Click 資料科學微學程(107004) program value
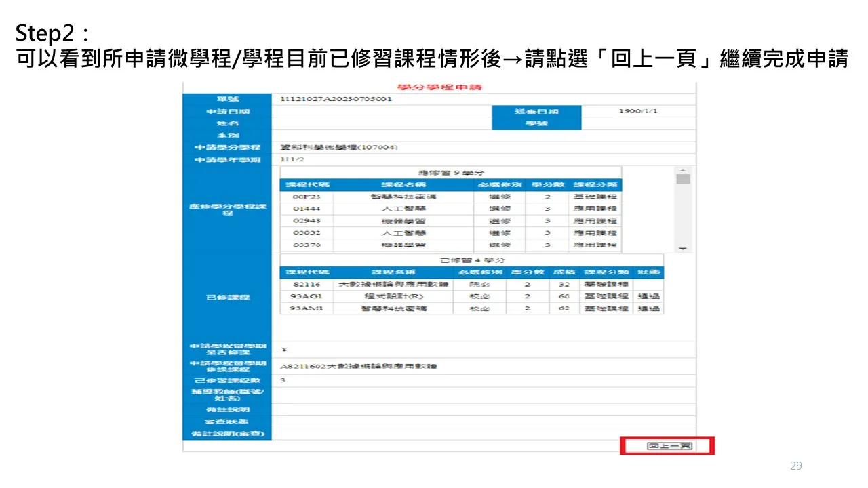This screenshot has width=868, height=488. click(339, 147)
